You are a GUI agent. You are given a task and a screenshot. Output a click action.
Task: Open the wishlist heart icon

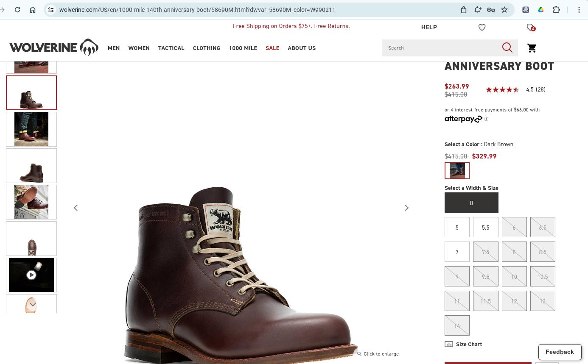click(x=482, y=28)
